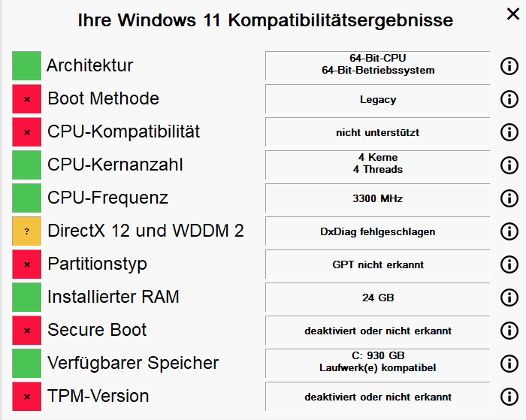Click the 'DxDiag fehlgeschlagen' result box

pos(378,231)
